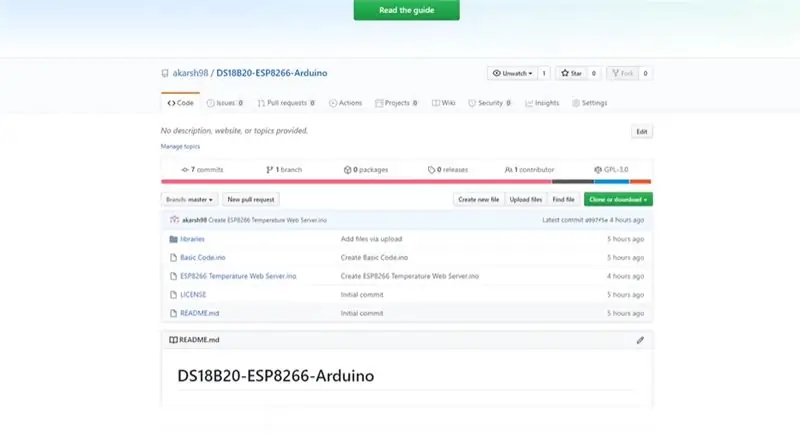The height and width of the screenshot is (437, 800).
Task: Open the Security tab
Action: coord(489,103)
